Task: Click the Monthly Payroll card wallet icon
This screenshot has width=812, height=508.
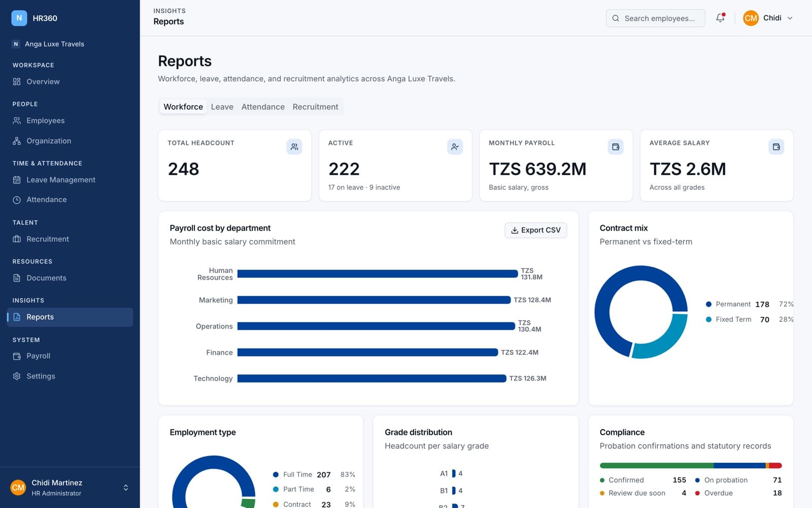Action: pos(616,147)
